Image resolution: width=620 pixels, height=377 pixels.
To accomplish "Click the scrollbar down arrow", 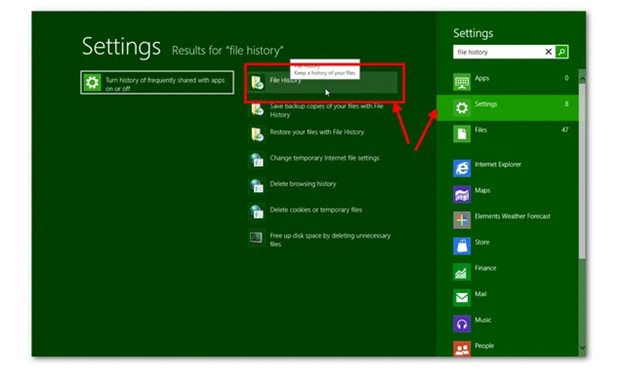I will (582, 348).
